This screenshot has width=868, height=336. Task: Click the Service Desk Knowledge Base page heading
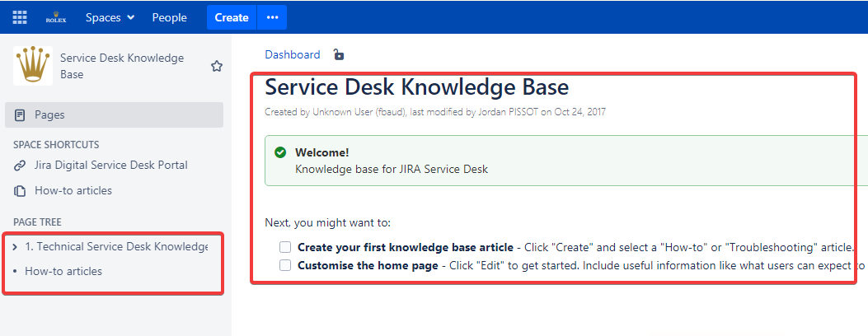click(x=417, y=87)
